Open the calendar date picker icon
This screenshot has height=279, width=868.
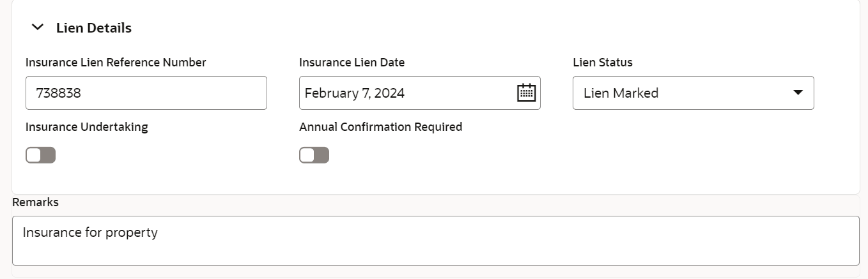pos(525,93)
